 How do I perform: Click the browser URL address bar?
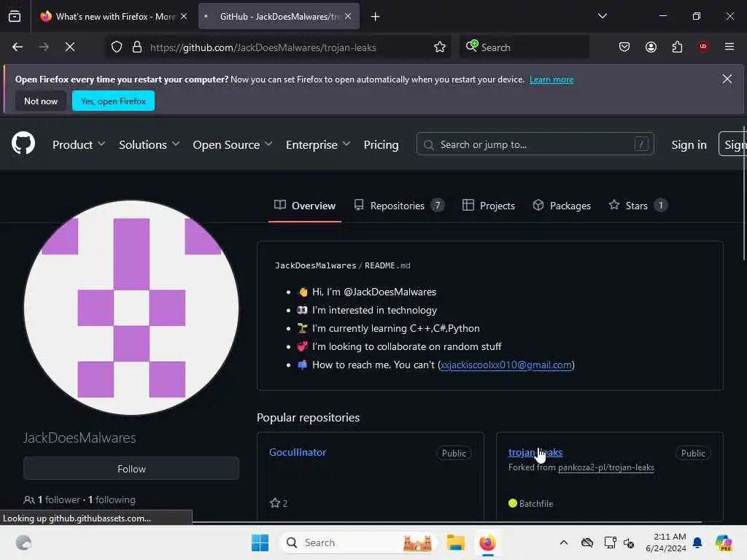tap(276, 47)
